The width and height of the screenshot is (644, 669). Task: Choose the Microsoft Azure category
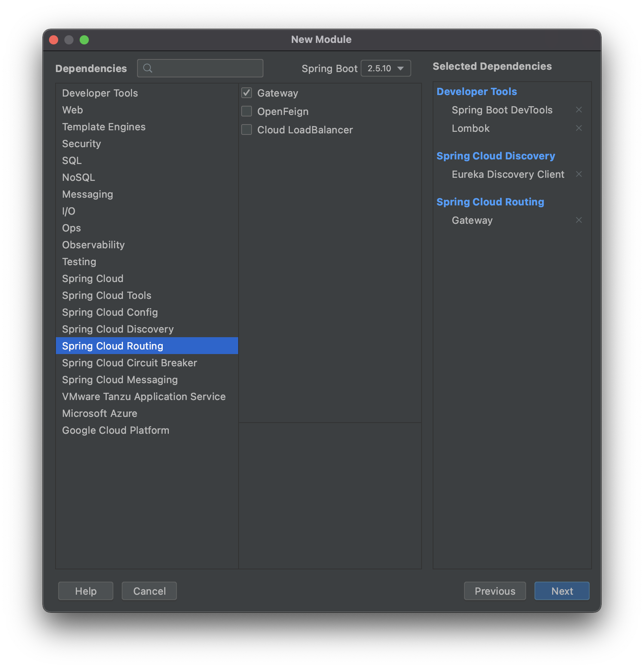147,413
